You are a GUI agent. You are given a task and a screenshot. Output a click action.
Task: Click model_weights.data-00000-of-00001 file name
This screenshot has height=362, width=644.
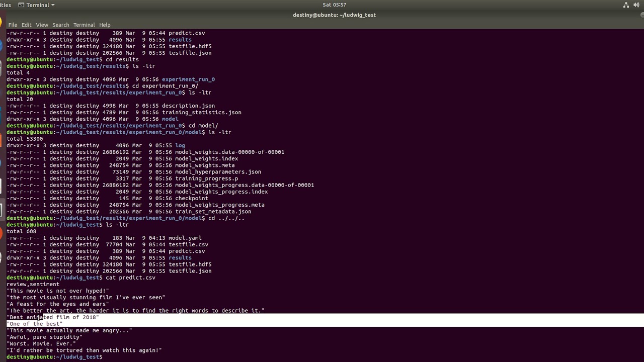tap(229, 152)
